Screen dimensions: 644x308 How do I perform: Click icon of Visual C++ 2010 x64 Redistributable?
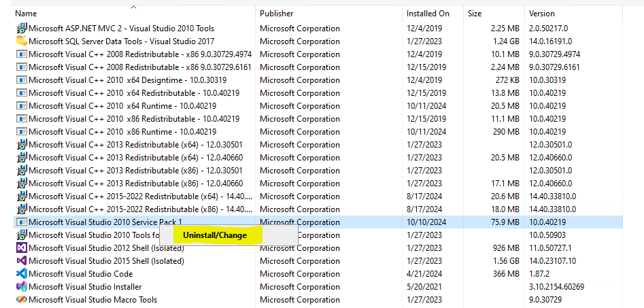[x=21, y=93]
